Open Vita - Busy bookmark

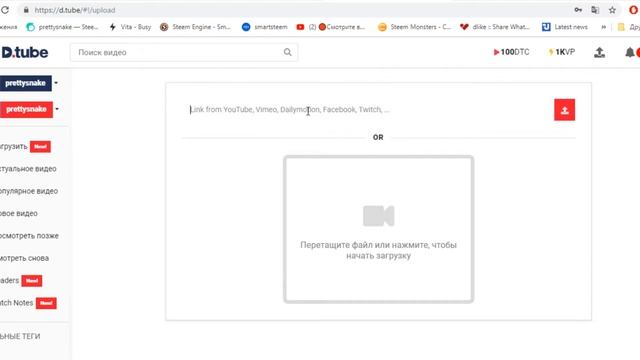click(x=131, y=27)
